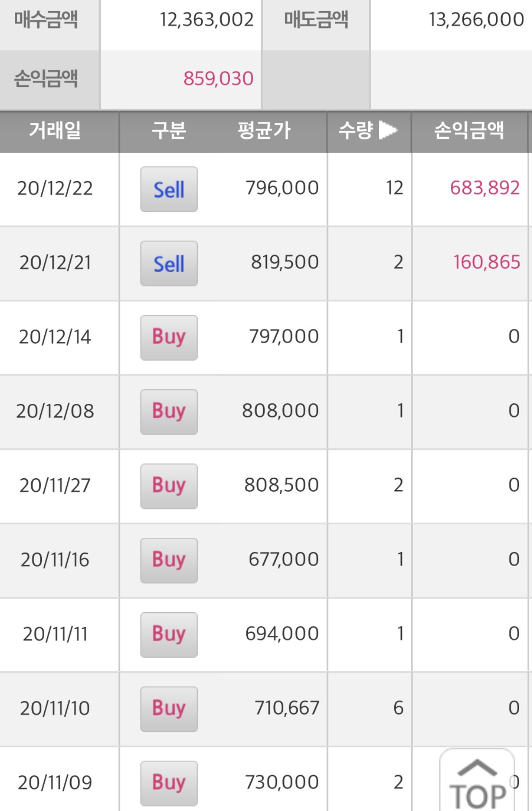
Task: Tap total 손익금액 value 859,030
Action: [218, 79]
